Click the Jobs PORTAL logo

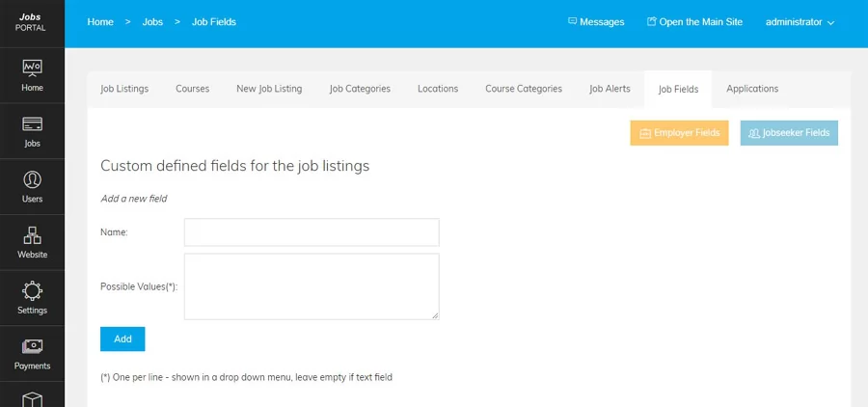(x=31, y=22)
